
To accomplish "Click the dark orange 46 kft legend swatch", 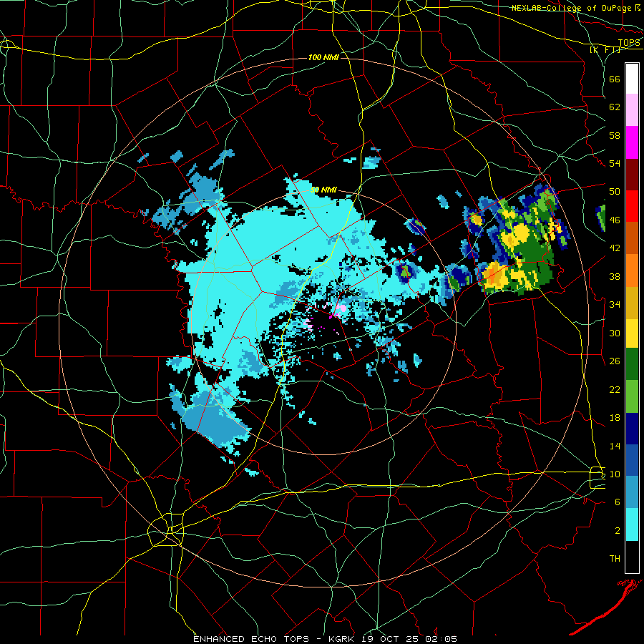I will [632, 238].
